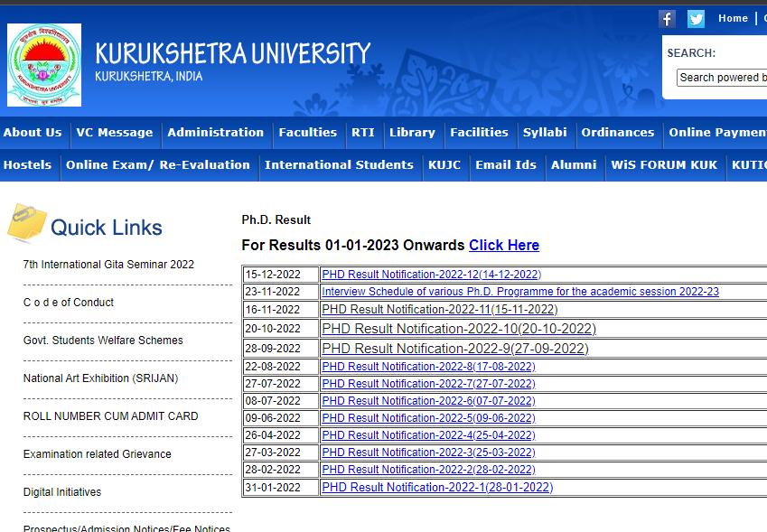Click the KURUKSHETRA UNIVERSITY title banner text
This screenshot has width=767, height=532.
click(x=233, y=53)
